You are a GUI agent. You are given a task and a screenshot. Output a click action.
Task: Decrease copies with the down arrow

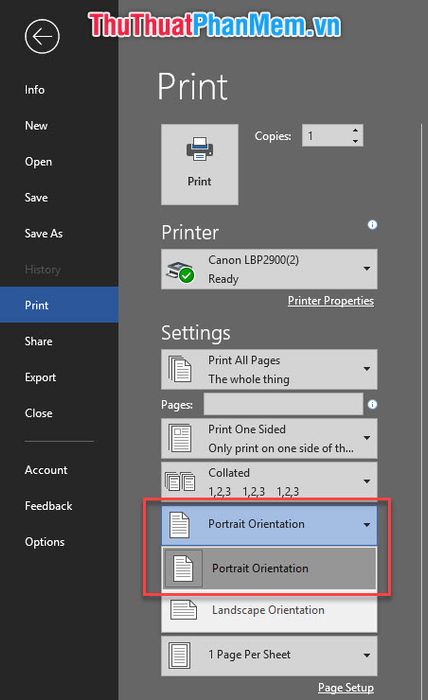pyautogui.click(x=355, y=141)
